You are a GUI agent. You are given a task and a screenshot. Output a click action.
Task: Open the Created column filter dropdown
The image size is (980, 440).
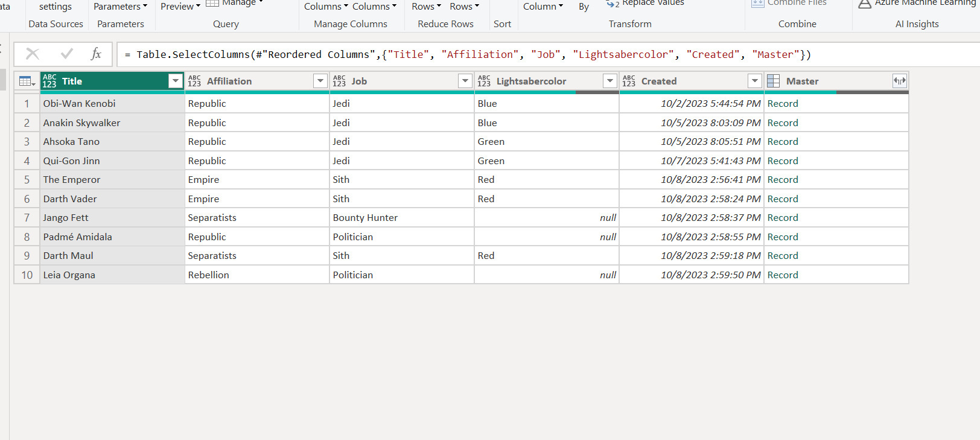pyautogui.click(x=755, y=81)
